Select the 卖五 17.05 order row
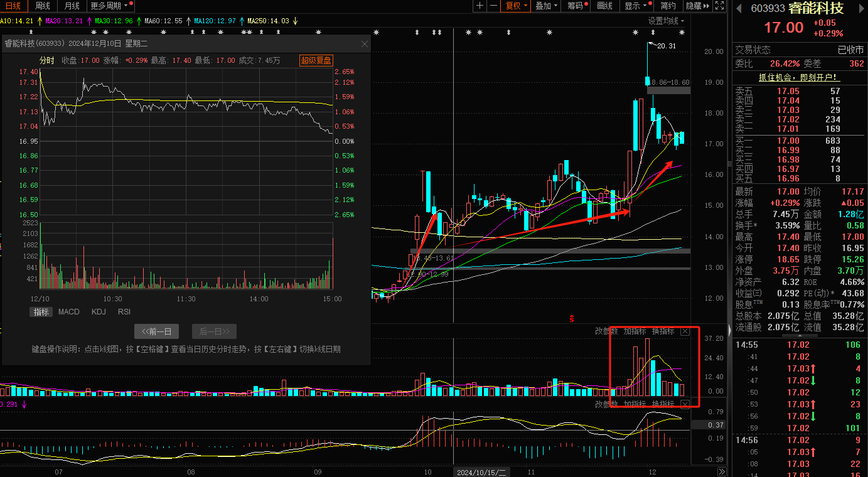The width and height of the screenshot is (868, 477). pyautogui.click(x=800, y=91)
